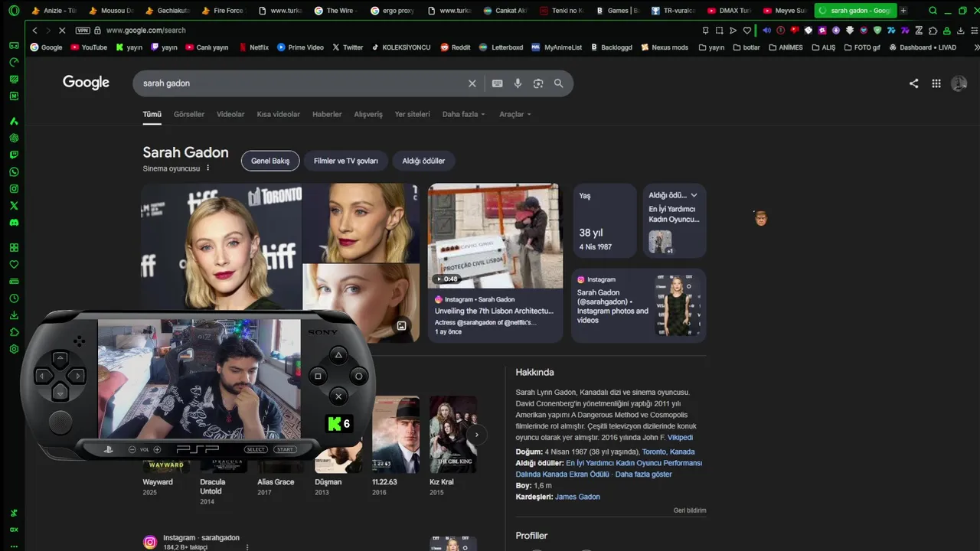
Task: Clear the search box with X icon
Action: [472, 83]
